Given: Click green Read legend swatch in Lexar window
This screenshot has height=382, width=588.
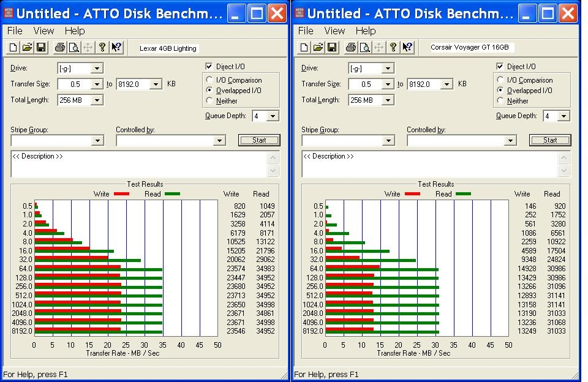Looking at the screenshot, I should 173,194.
